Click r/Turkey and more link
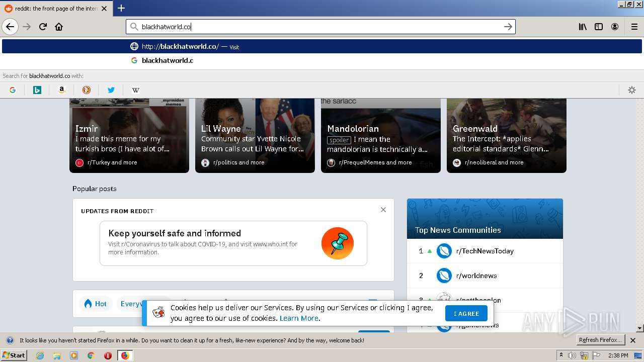 point(112,162)
